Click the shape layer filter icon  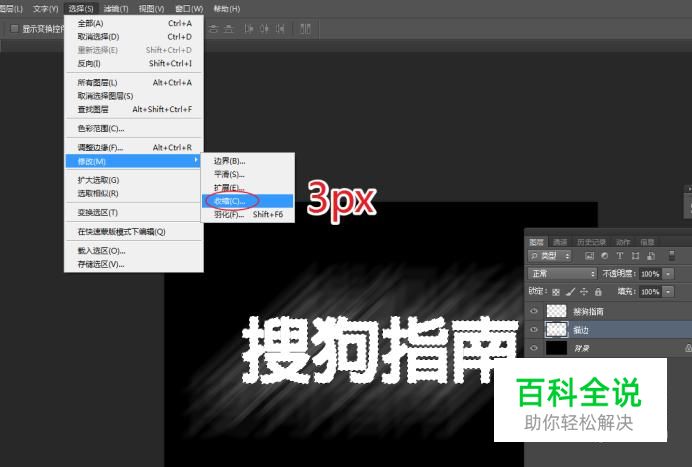pos(636,256)
